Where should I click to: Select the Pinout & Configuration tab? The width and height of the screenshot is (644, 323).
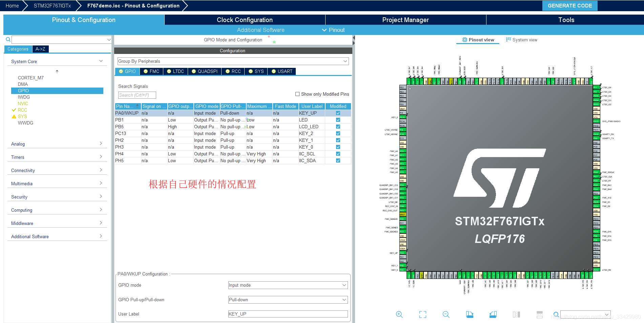(x=84, y=20)
